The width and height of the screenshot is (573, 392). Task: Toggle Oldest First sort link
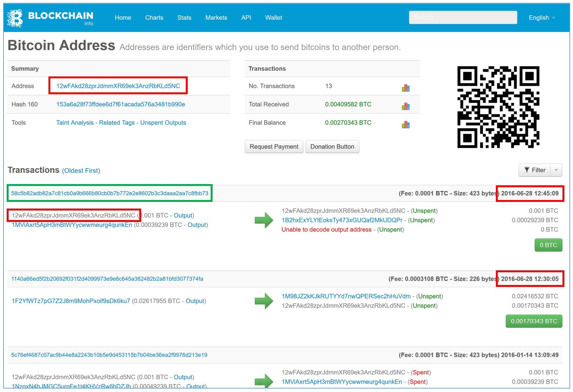pyautogui.click(x=81, y=171)
